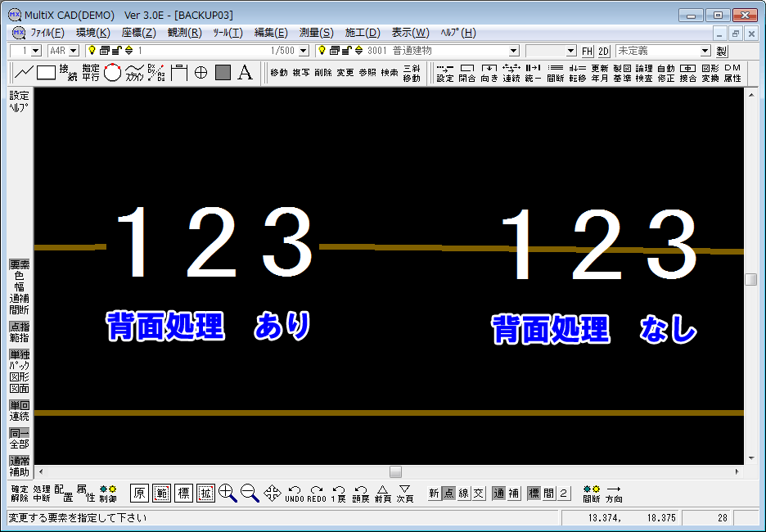Click the 閉合 closure tool
The width and height of the screenshot is (766, 532).
click(x=467, y=74)
